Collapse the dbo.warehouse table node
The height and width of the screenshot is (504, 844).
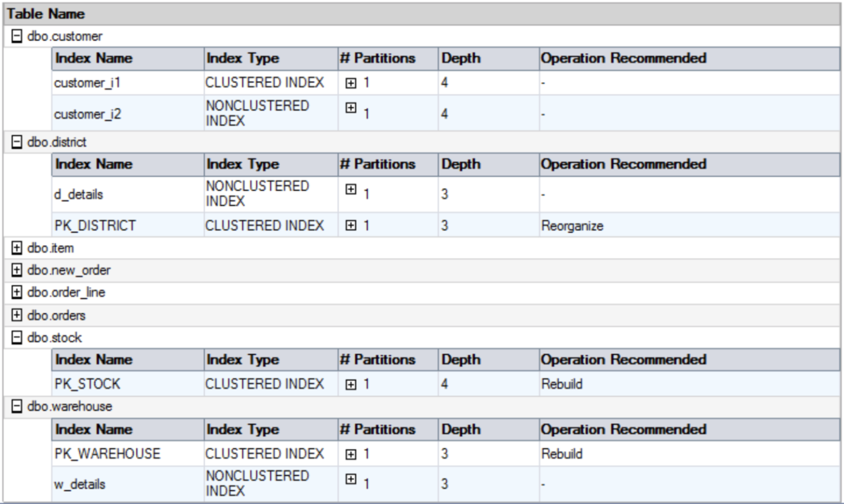pos(17,406)
